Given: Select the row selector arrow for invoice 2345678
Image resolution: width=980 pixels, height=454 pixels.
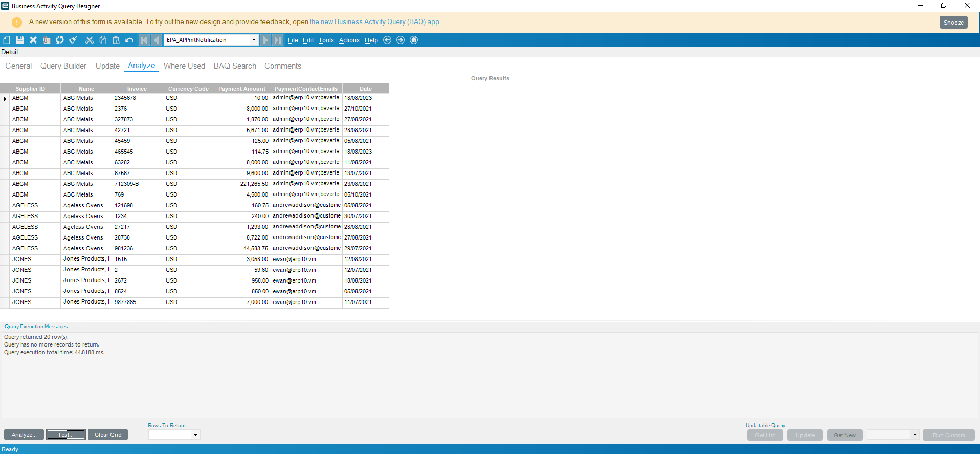Looking at the screenshot, I should pyautogui.click(x=5, y=98).
